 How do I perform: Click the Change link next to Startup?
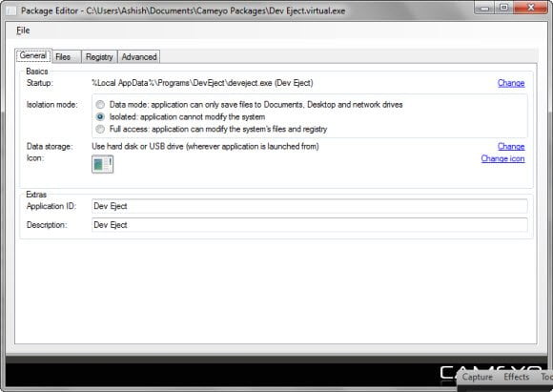pos(511,83)
